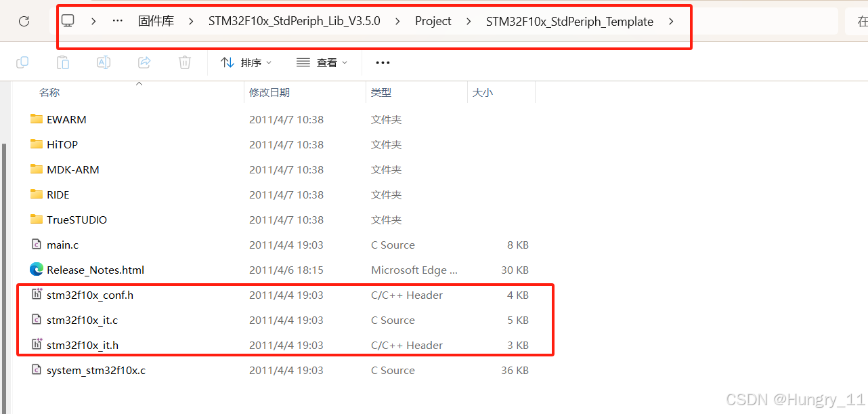Viewport: 868px width, 414px height.
Task: Click the cut/copy icon in toolbar
Action: (x=22, y=62)
